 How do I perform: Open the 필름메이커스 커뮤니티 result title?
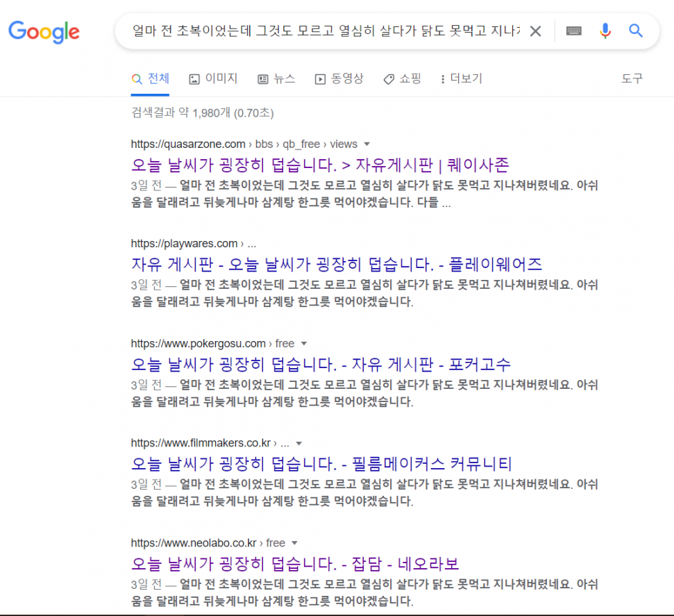(x=321, y=464)
